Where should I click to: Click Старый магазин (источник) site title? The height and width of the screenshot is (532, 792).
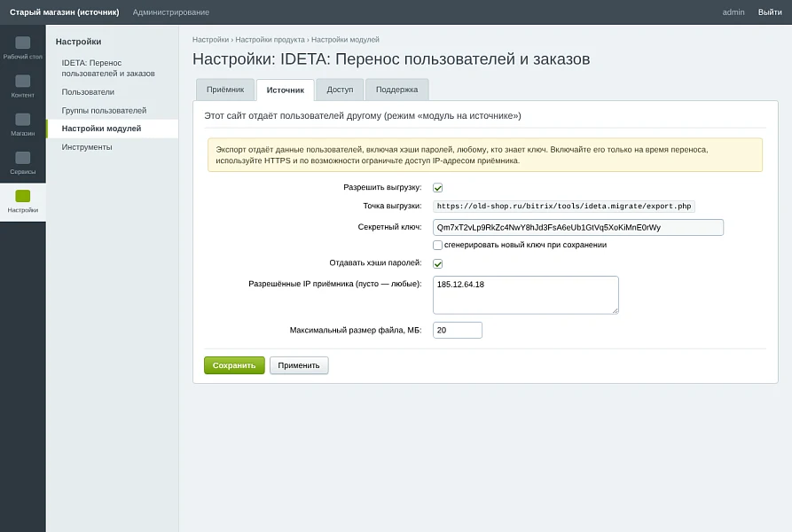tap(65, 12)
